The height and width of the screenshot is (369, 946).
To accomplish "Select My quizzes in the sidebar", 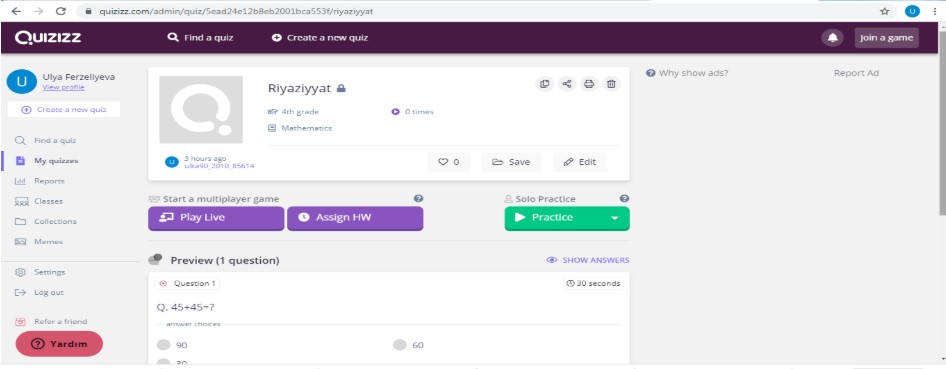I will (47, 161).
